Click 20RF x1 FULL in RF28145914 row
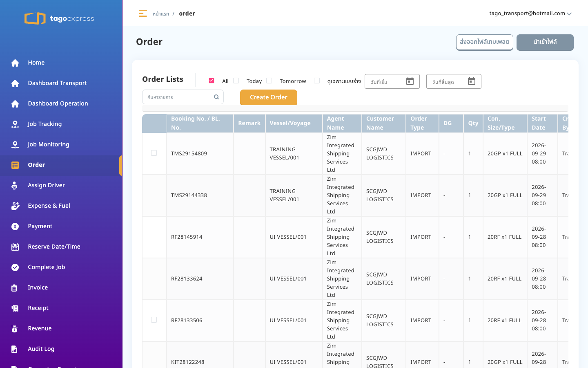Image resolution: width=588 pixels, height=368 pixels. point(504,237)
